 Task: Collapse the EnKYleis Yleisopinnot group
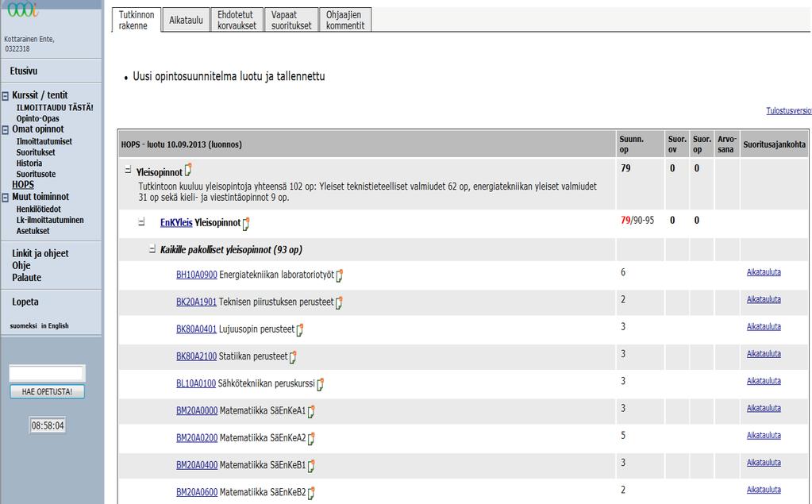point(141,221)
